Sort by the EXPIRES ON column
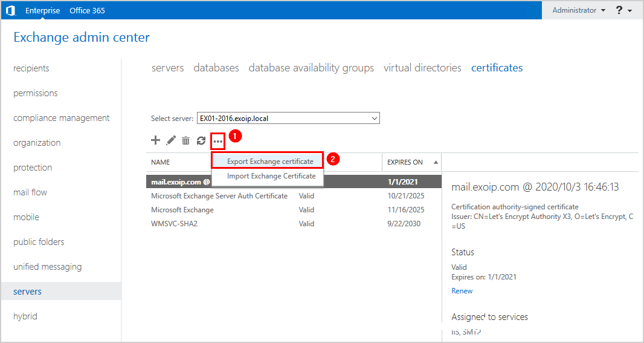This screenshot has width=644, height=343. tap(412, 162)
